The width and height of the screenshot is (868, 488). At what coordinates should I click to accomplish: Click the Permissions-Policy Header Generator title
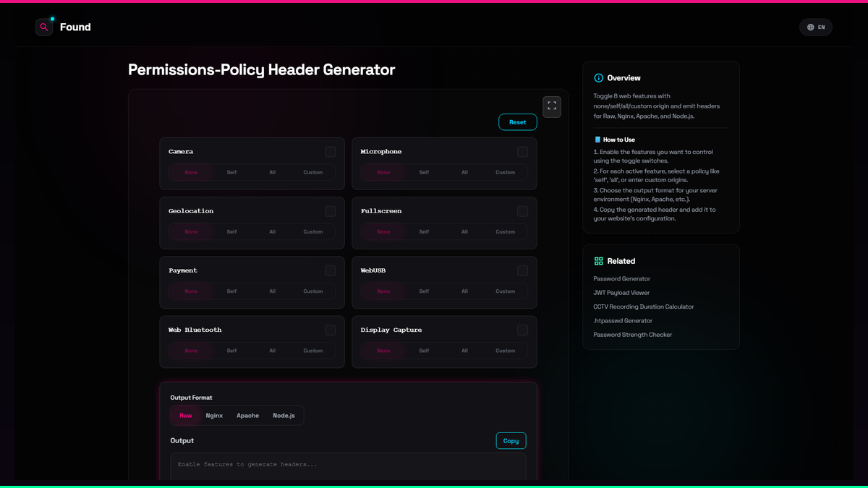tap(262, 70)
